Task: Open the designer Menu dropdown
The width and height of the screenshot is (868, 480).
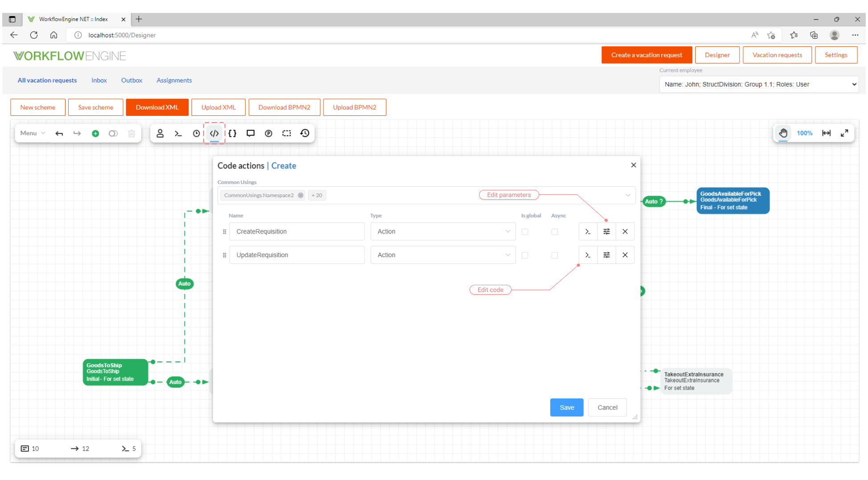Action: click(33, 133)
